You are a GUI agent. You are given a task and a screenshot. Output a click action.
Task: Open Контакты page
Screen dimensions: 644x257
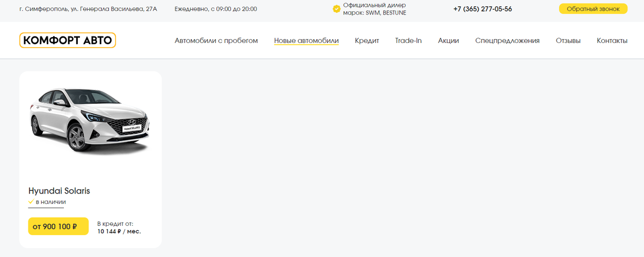pyautogui.click(x=612, y=40)
